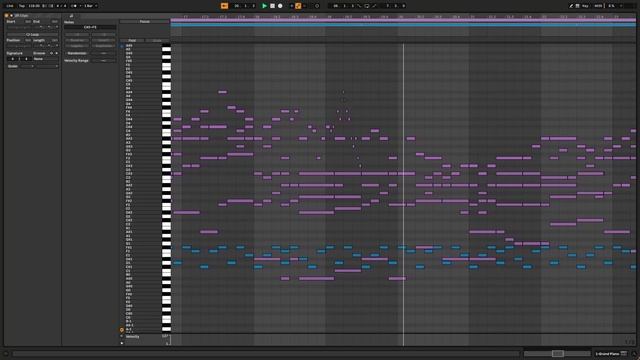The height and width of the screenshot is (360, 640).
Task: Open MIDI Map Mode with MIDI button
Action: pyautogui.click(x=598, y=6)
